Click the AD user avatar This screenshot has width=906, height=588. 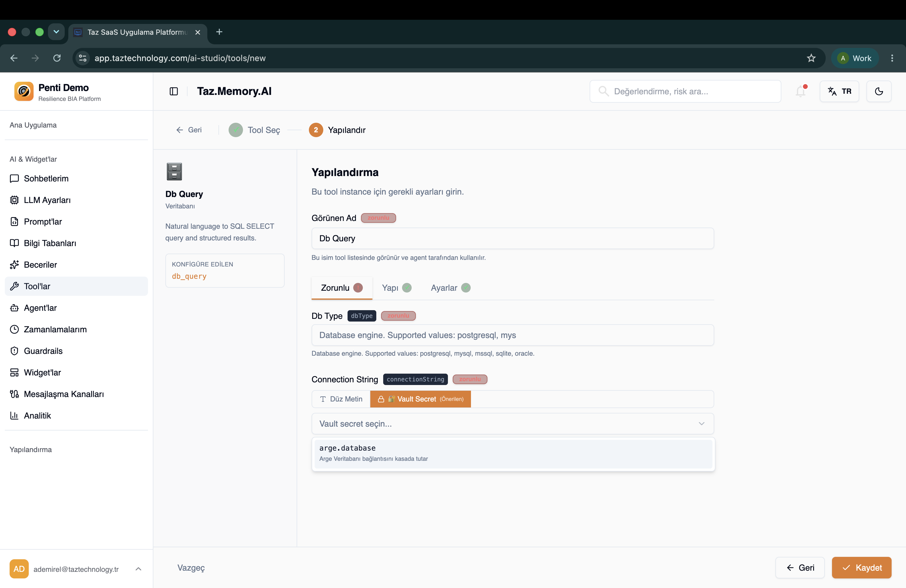(x=19, y=569)
